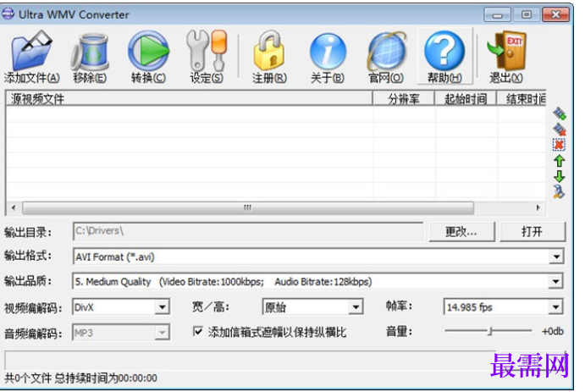Minimize the Ultra WMV Converter window

[497, 15]
